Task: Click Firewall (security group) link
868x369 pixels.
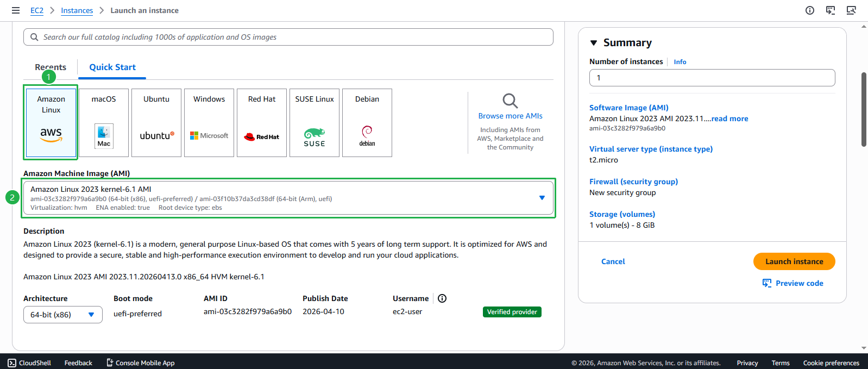Action: [x=633, y=182]
